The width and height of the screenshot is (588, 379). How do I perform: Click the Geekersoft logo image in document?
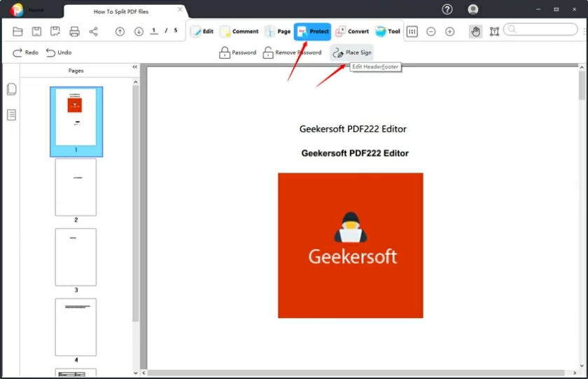pyautogui.click(x=351, y=245)
